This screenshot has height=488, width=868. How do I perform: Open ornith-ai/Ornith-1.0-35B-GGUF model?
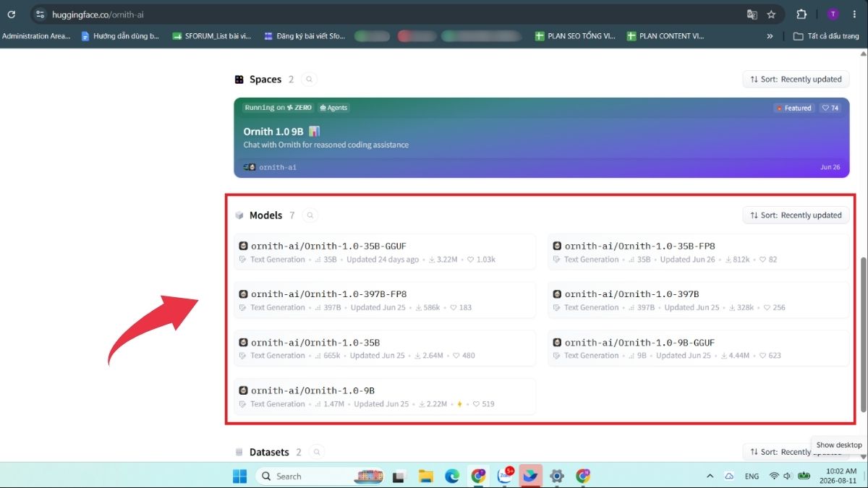385,252
